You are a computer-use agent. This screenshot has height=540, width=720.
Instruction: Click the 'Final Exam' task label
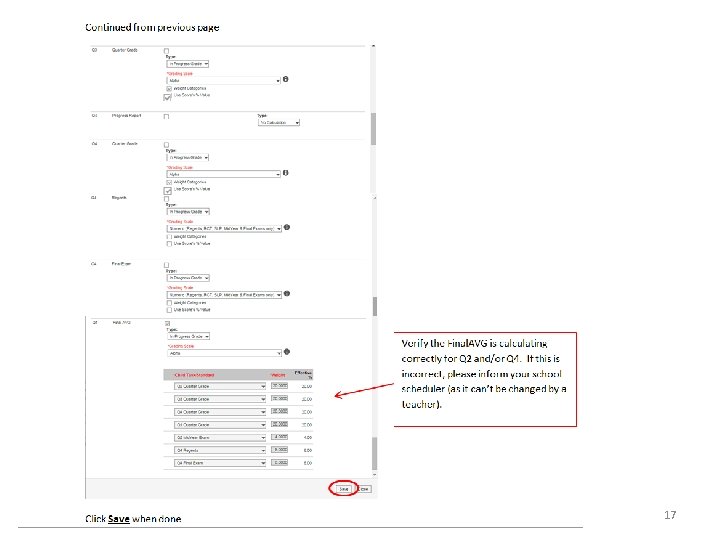point(121,264)
